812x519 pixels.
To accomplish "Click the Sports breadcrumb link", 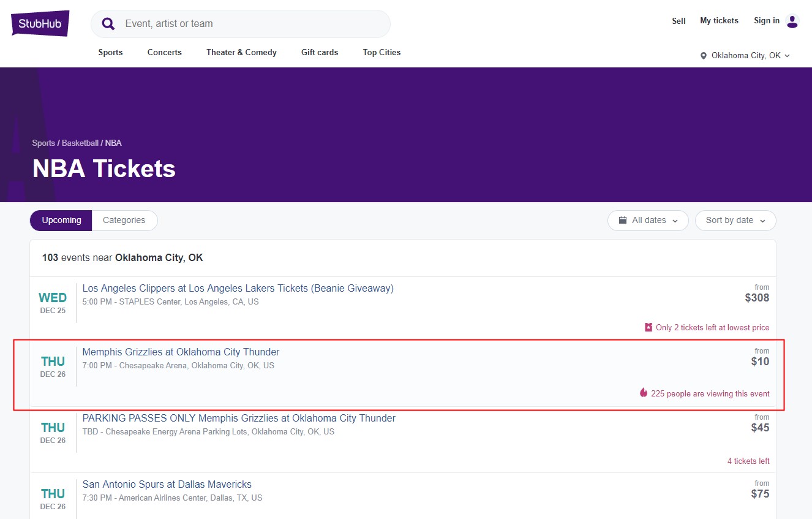I will pos(43,143).
